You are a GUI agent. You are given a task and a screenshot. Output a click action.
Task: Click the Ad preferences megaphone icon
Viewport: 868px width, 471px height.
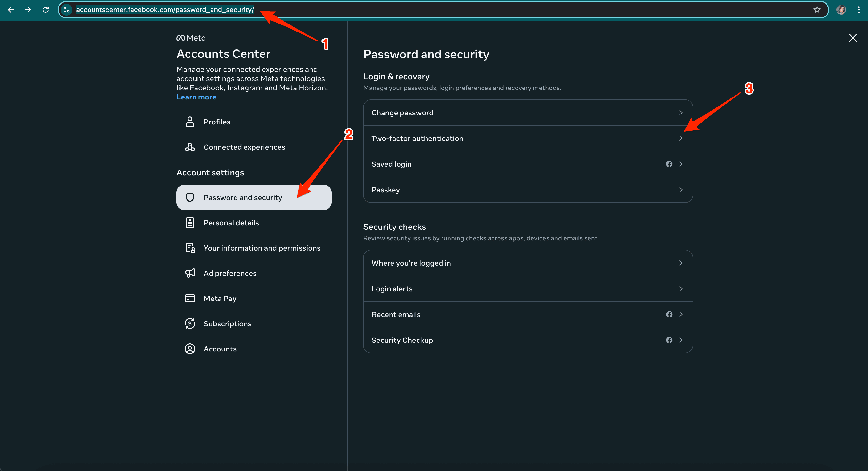point(190,273)
